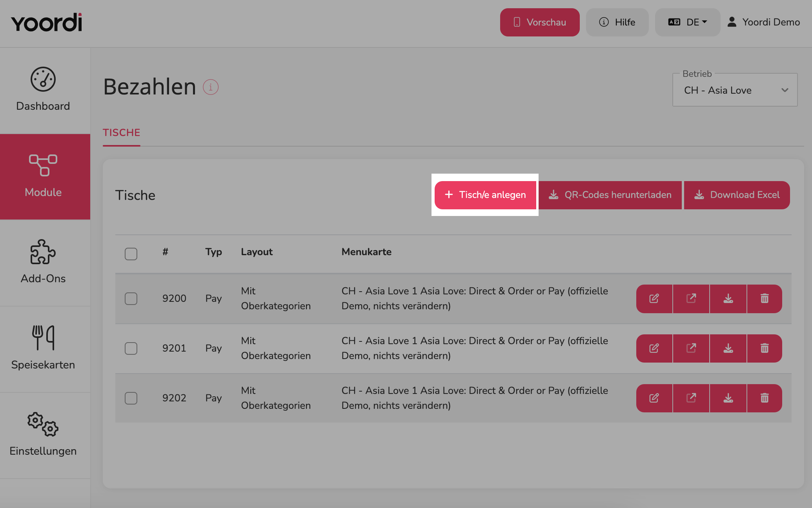Viewport: 812px width, 508px height.
Task: Check the box for table 9202
Action: pyautogui.click(x=131, y=398)
